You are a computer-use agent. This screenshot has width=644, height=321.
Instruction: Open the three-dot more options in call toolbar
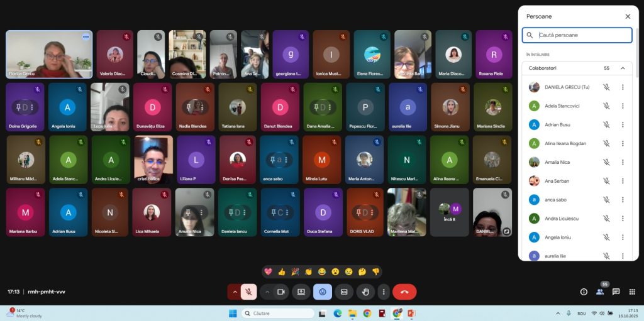point(383,291)
